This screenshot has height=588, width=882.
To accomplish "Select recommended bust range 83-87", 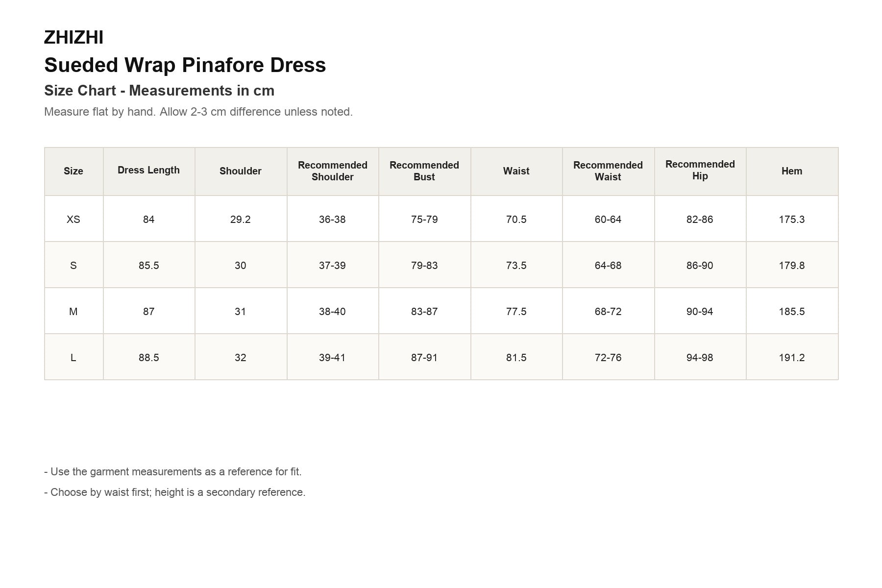I will (424, 311).
